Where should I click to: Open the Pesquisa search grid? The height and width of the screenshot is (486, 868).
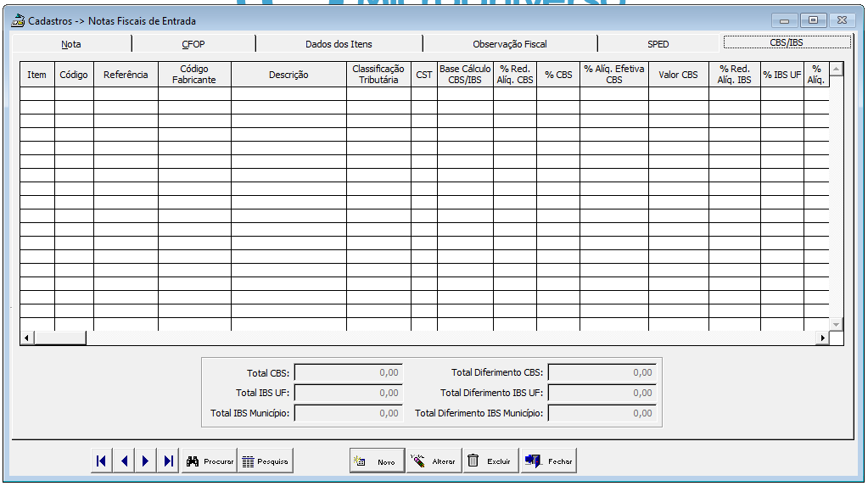tap(265, 461)
